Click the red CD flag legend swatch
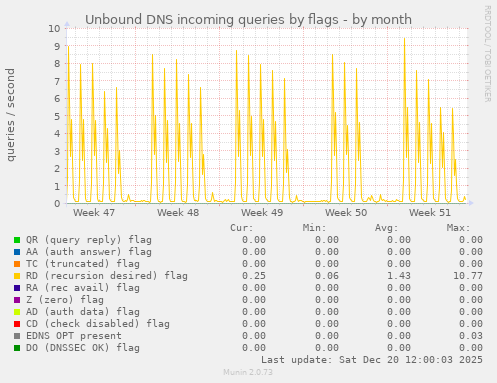Screen dimensions: 497x383 (x=17, y=324)
